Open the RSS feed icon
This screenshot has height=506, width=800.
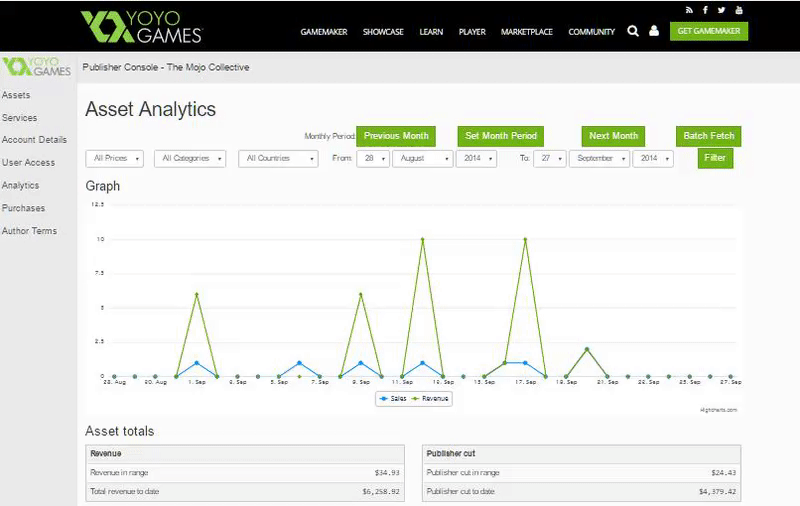coord(689,10)
